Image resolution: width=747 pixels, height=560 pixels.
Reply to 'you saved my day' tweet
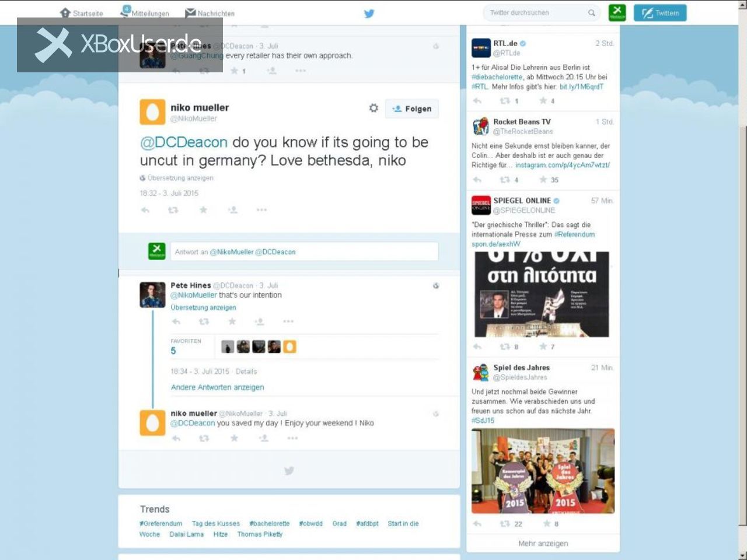click(x=176, y=438)
